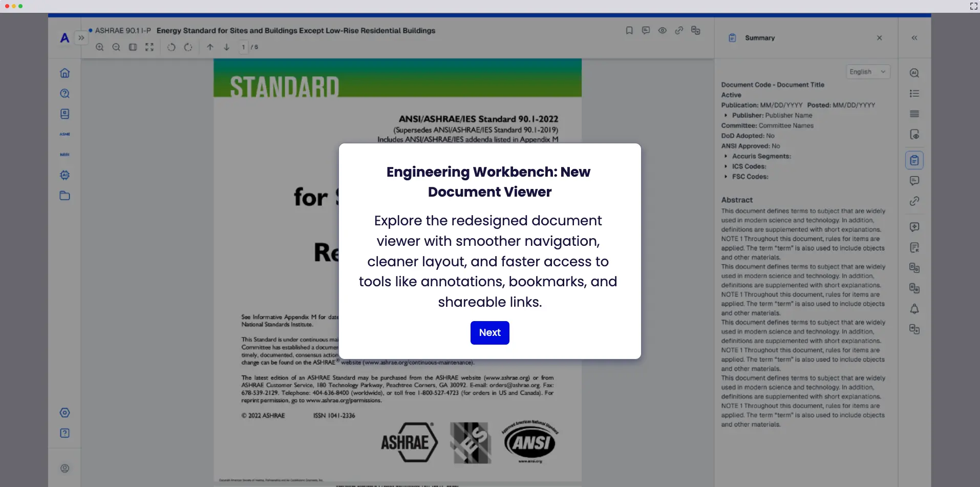The height and width of the screenshot is (487, 980).
Task: Click the Energy Standard document title
Action: pos(296,31)
